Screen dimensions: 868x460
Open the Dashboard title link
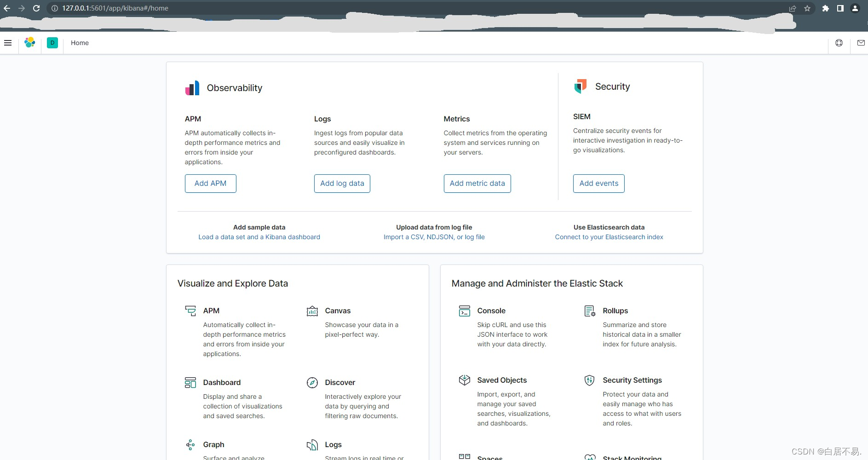(222, 383)
